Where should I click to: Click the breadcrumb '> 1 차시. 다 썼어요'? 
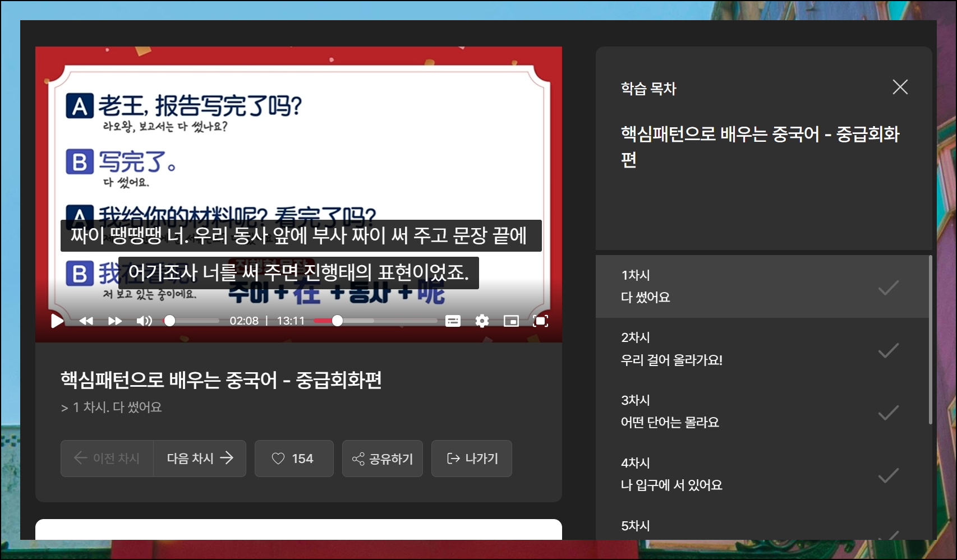tap(111, 407)
